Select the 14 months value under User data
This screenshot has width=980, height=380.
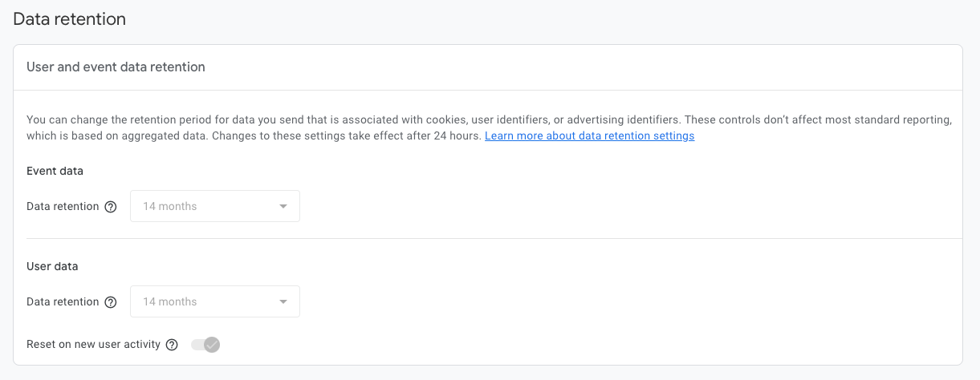[x=170, y=301]
